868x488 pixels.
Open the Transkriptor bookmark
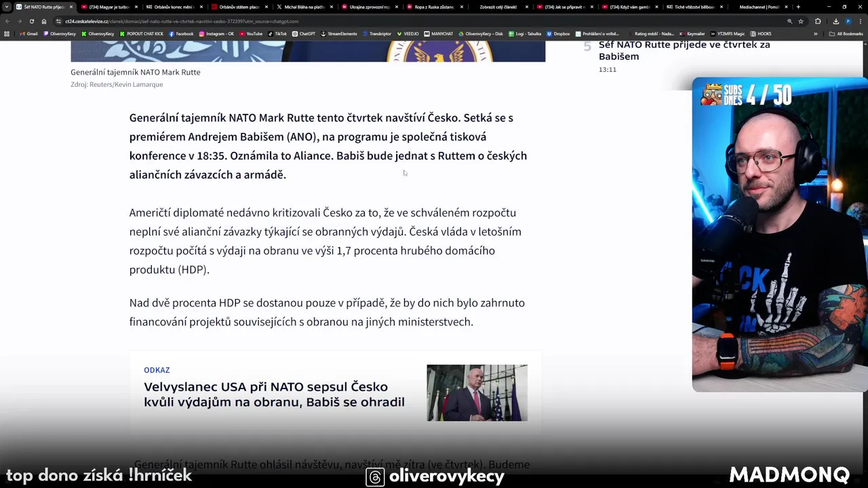[x=376, y=34]
